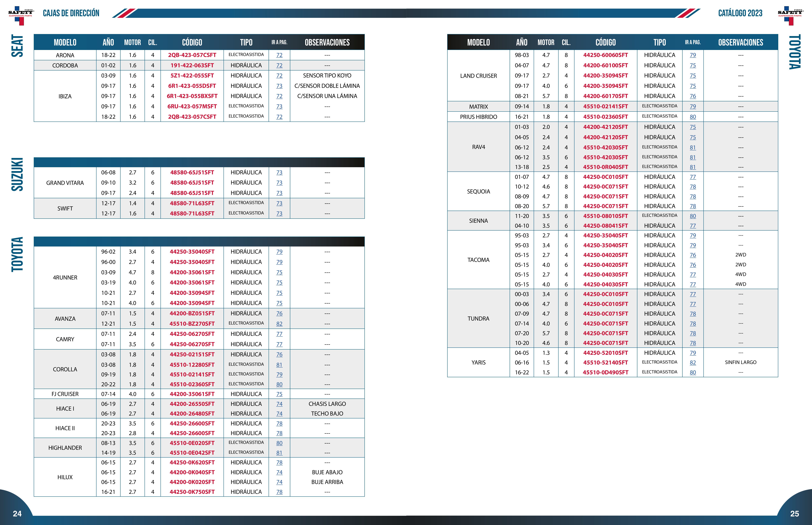This screenshot has width=812, height=525.
Task: Click the 4RUNNER model cell
Action: [65, 277]
